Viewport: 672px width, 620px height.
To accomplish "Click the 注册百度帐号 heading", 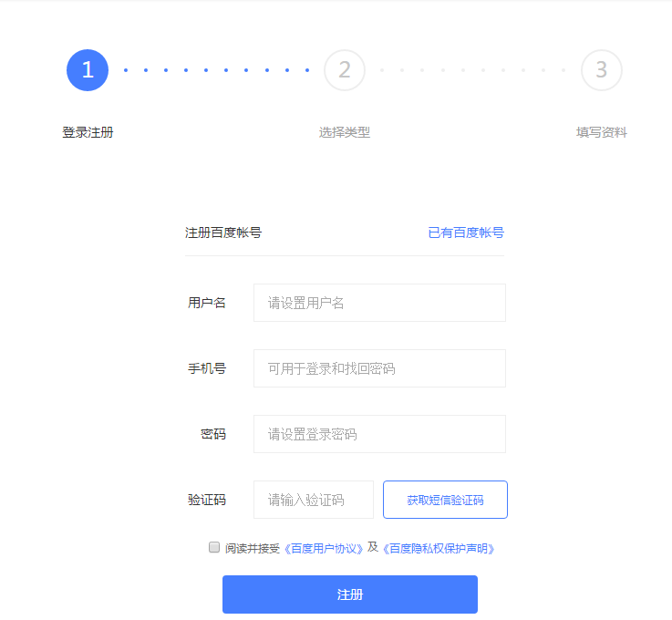I will point(223,232).
